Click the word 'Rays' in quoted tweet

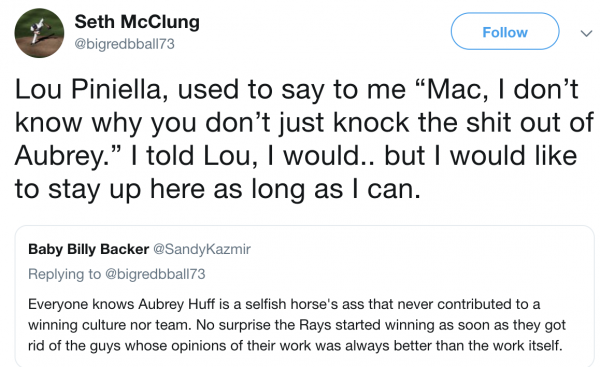point(315,325)
